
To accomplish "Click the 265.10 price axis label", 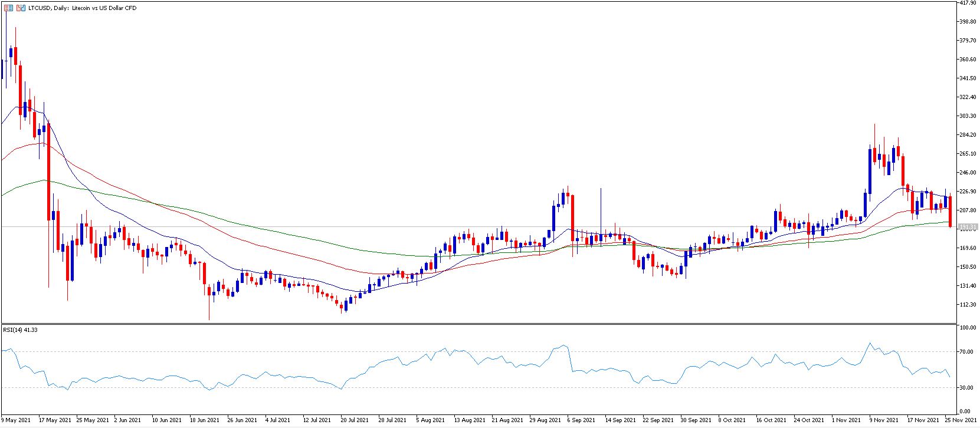I will click(x=968, y=154).
